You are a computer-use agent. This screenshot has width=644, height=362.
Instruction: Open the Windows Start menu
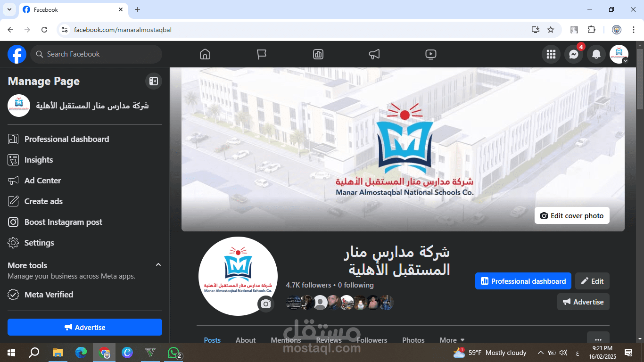coord(11,353)
